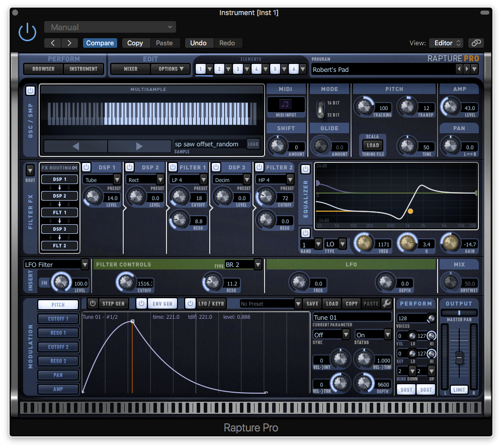Click the wrench settings icon
This screenshot has height=448, width=502.
pyautogui.click(x=387, y=304)
